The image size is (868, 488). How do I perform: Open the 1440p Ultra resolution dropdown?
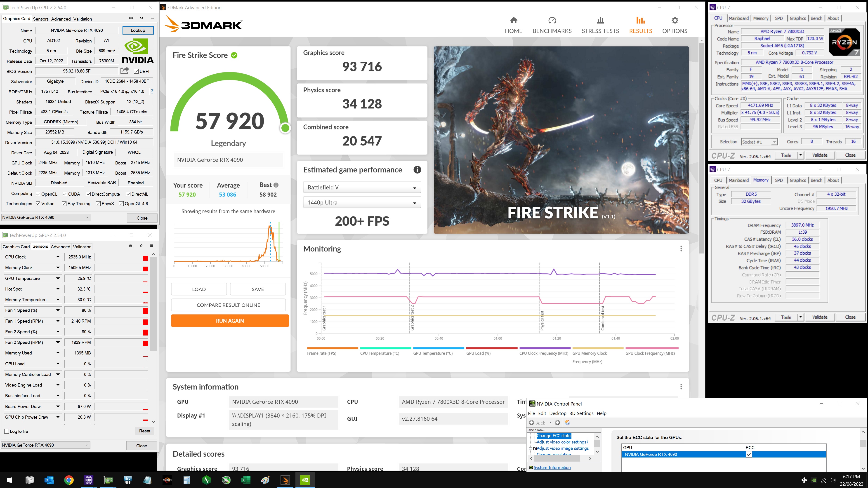tap(362, 202)
